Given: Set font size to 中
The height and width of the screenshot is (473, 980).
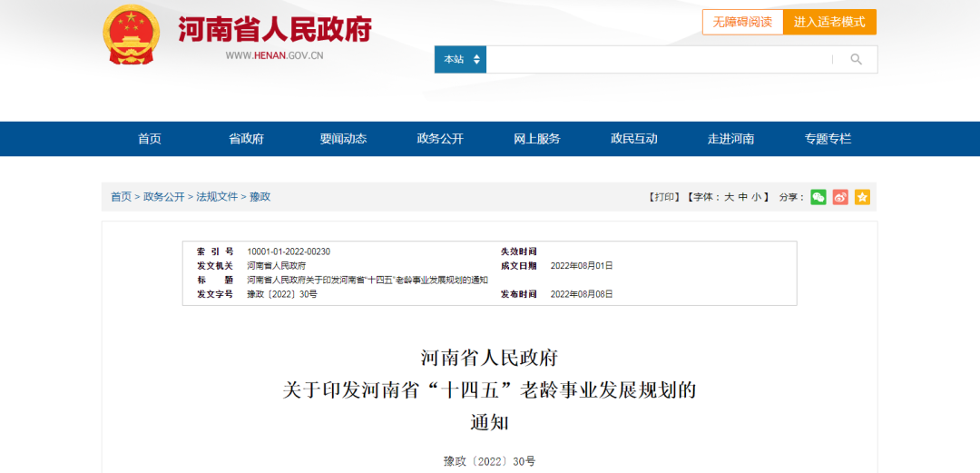Looking at the screenshot, I should 743,197.
